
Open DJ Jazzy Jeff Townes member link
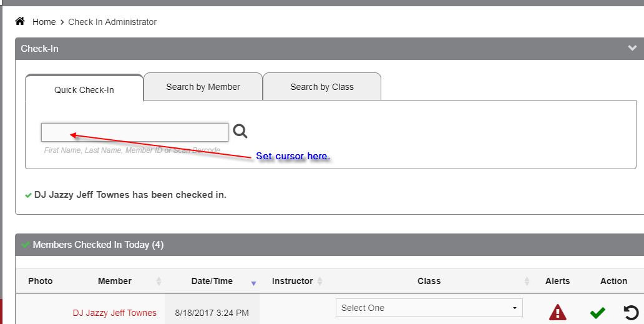coord(114,313)
